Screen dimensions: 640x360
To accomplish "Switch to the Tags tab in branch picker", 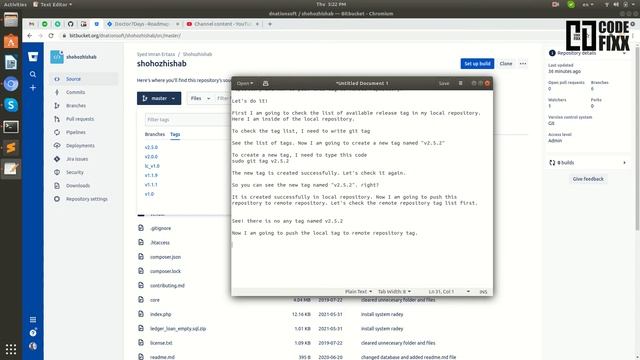I will coord(175,134).
